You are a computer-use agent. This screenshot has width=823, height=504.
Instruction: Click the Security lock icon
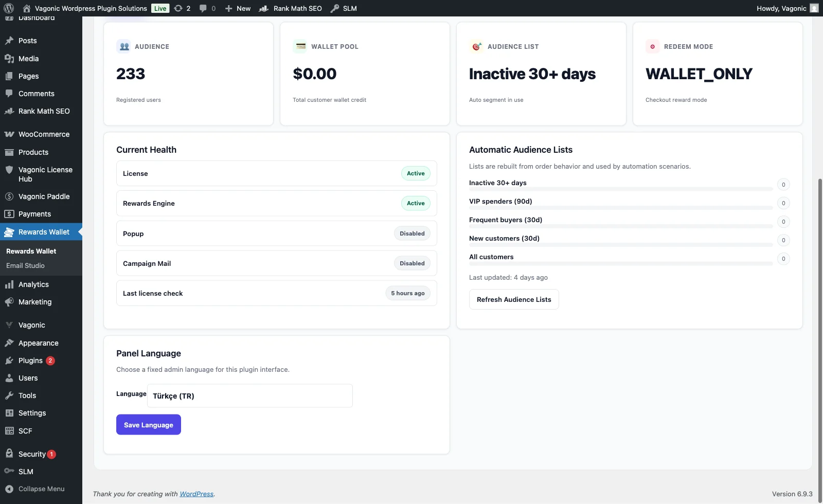pos(9,454)
